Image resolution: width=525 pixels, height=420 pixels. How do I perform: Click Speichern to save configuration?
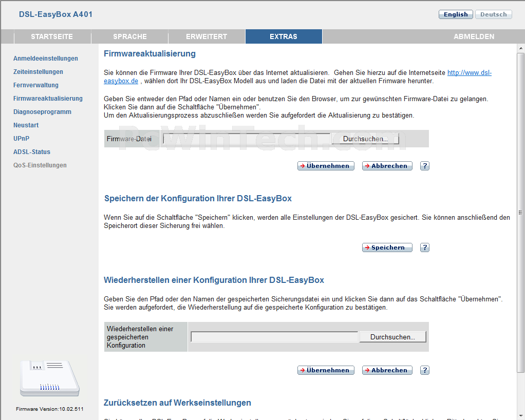pyautogui.click(x=387, y=247)
